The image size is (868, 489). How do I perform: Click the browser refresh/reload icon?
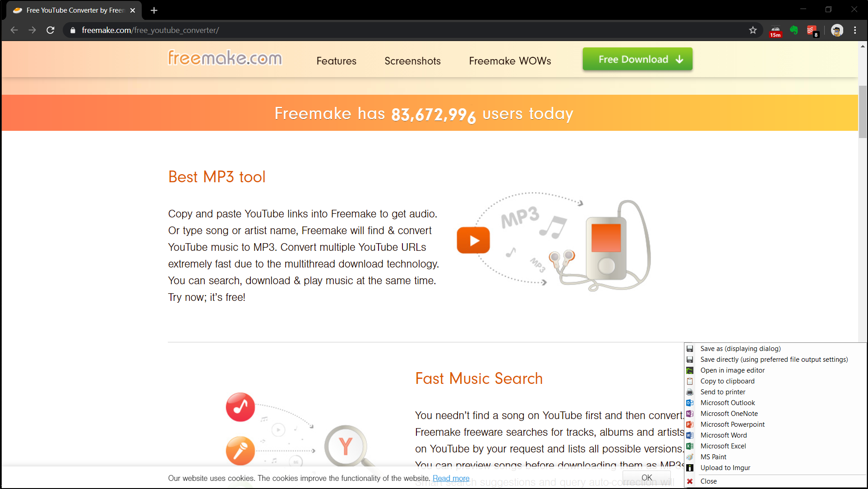(x=51, y=30)
